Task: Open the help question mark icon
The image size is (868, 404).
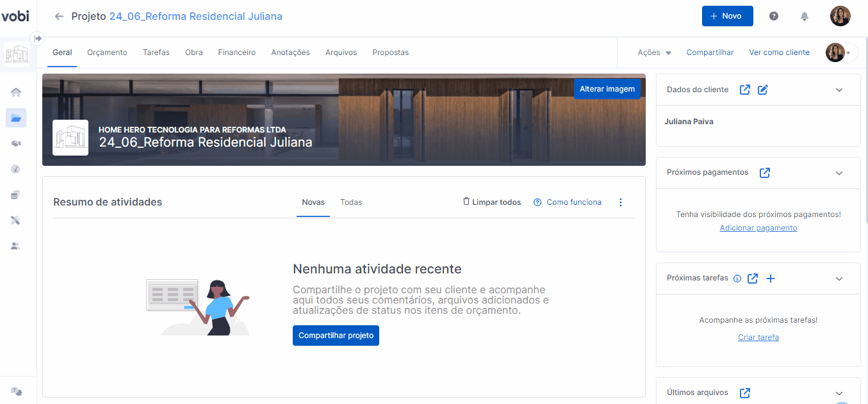Action: (x=774, y=16)
